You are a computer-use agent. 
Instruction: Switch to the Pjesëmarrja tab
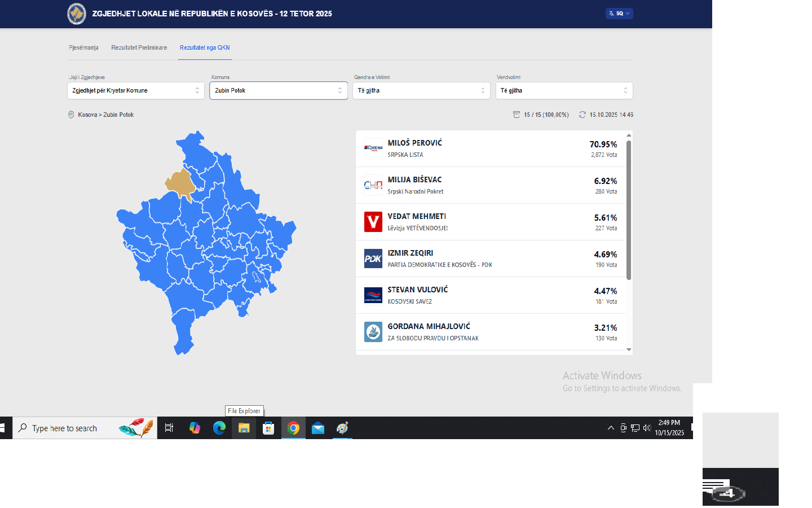tap(83, 47)
